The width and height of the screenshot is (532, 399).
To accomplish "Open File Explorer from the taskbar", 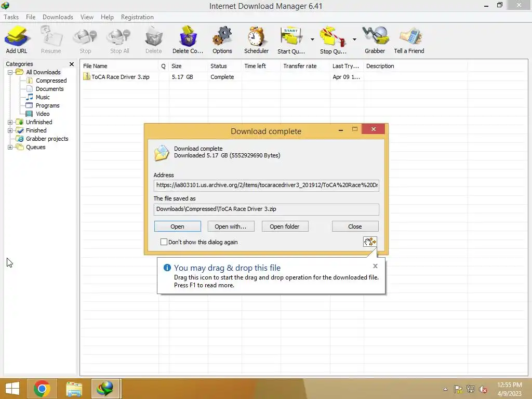I will pyautogui.click(x=74, y=389).
